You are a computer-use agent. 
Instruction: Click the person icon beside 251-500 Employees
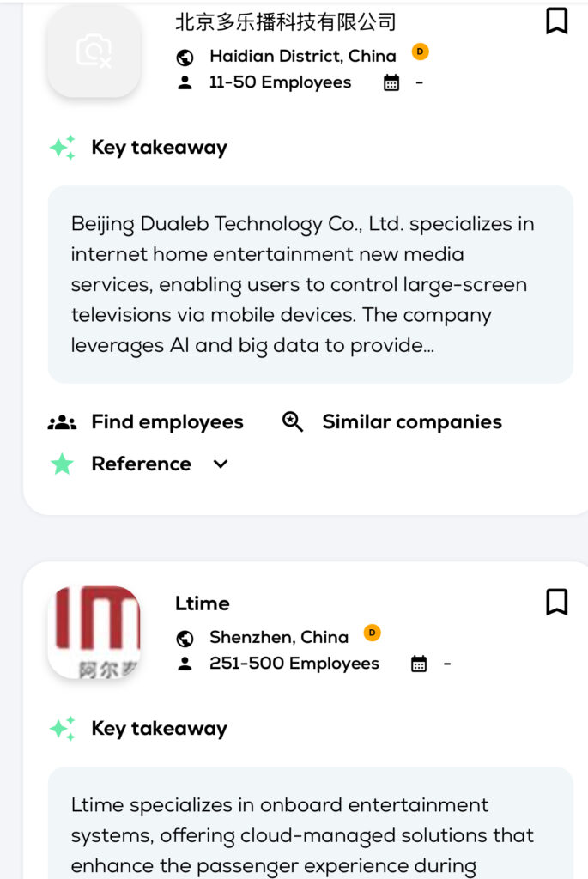click(185, 664)
